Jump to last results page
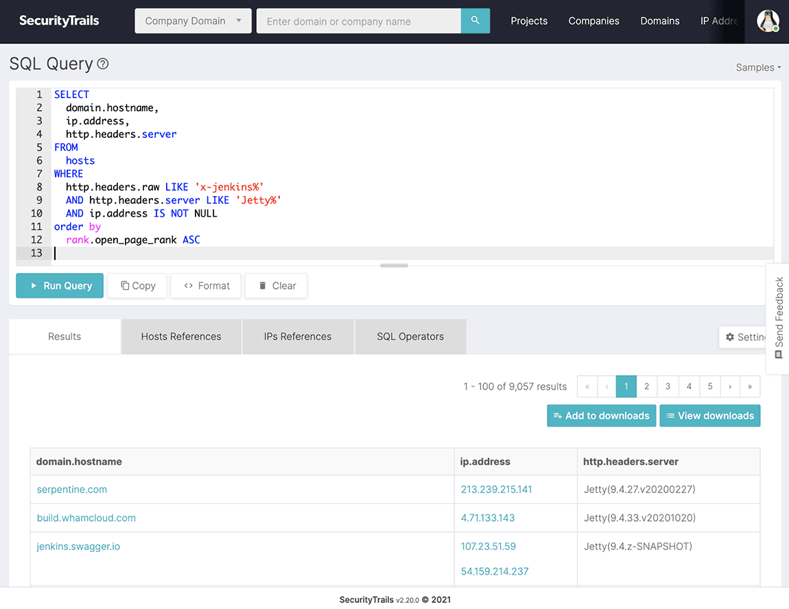The width and height of the screenshot is (789, 609). (x=750, y=387)
